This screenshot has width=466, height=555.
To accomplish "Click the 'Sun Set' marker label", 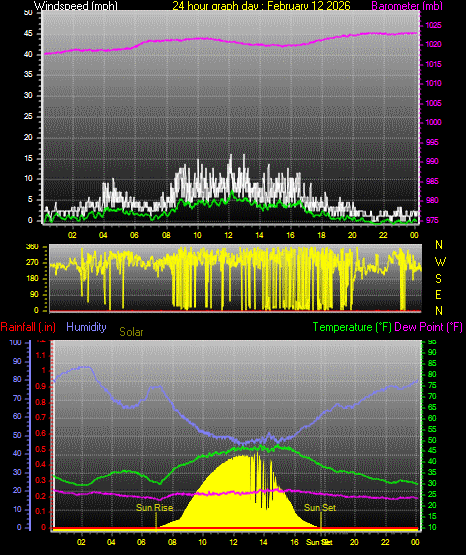I will point(320,508).
